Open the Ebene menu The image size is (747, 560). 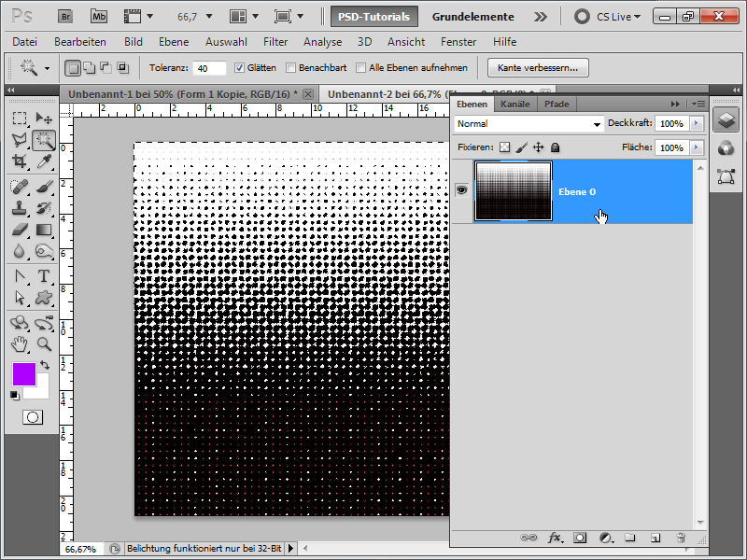click(x=174, y=42)
